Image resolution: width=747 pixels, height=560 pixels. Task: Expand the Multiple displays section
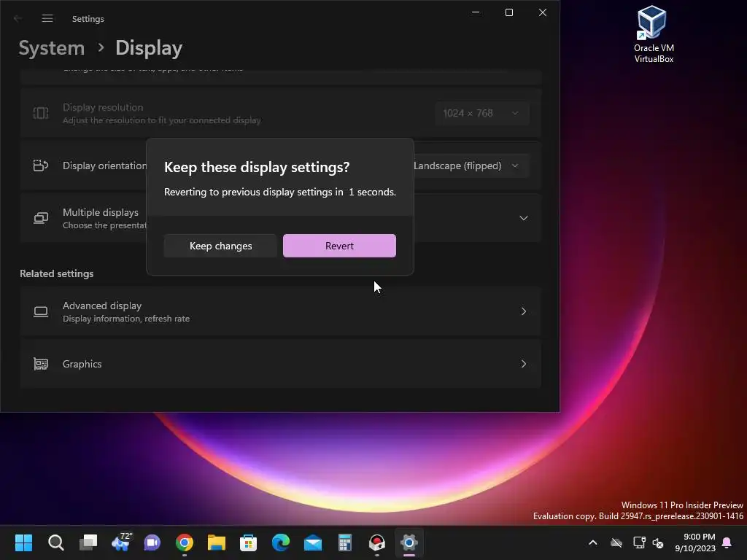tap(524, 218)
